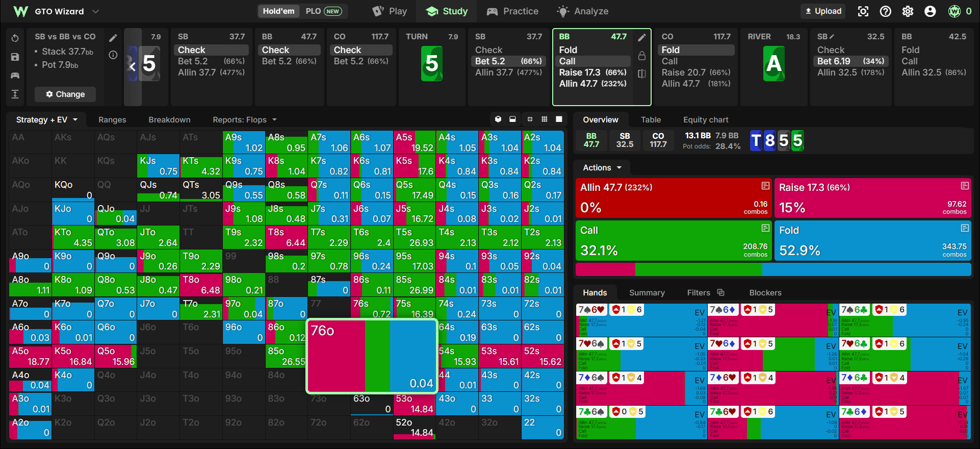Expand the Strategy + EV dropdown
Viewport: 980px width, 449px height.
pyautogui.click(x=47, y=119)
